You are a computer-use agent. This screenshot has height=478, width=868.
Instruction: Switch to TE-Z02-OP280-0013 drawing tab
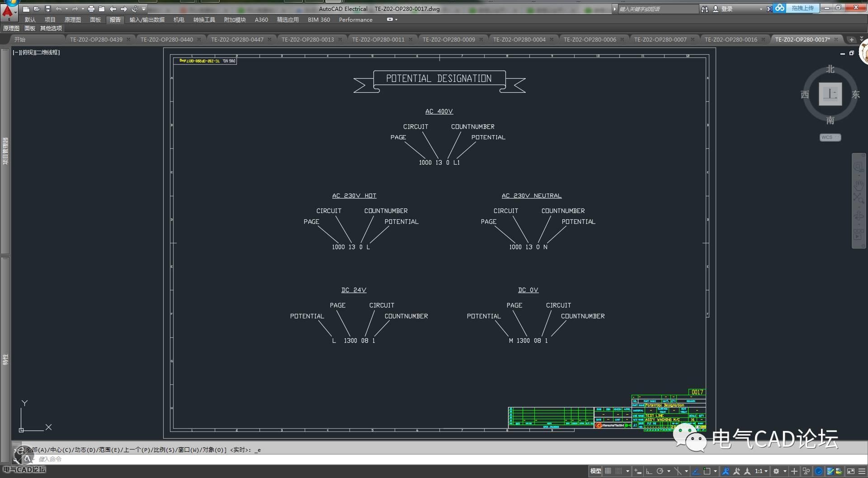[307, 40]
